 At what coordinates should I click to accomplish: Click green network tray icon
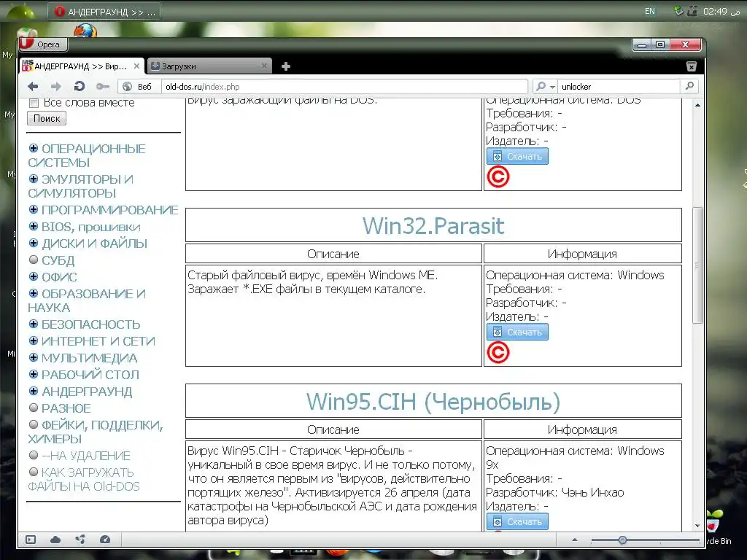tap(679, 11)
